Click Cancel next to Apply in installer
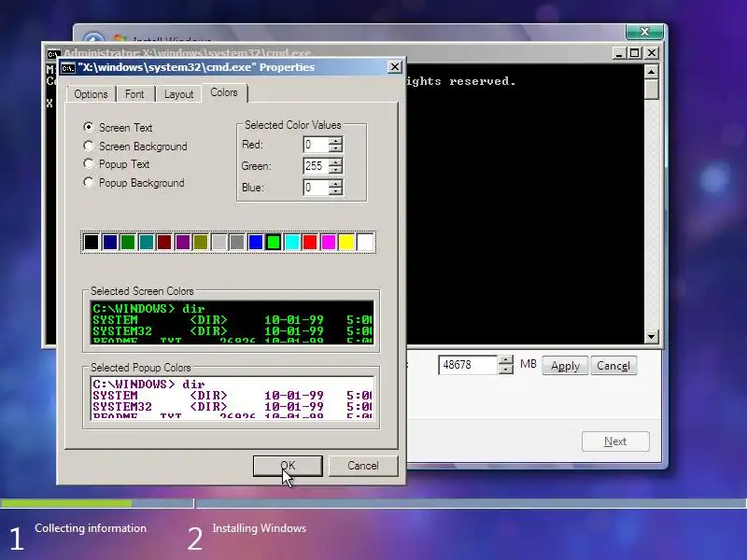 (x=613, y=365)
